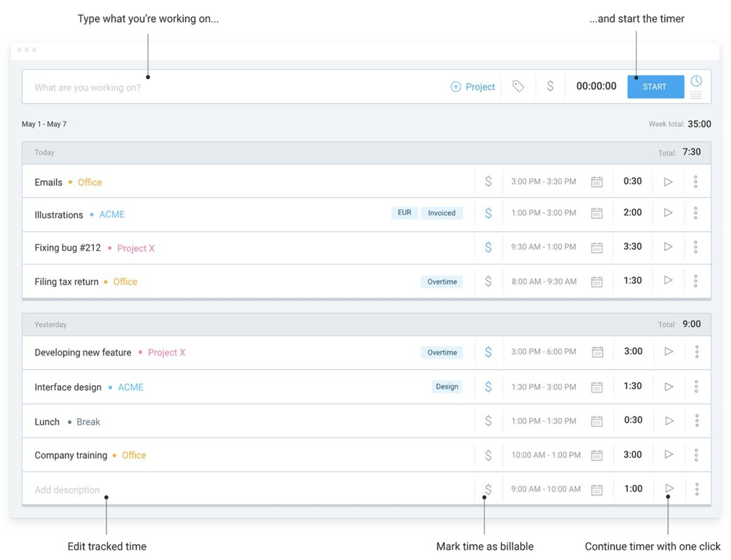Continue timer on the bottom "Add description" entry
Image resolution: width=731 pixels, height=560 pixels.
[x=668, y=489]
